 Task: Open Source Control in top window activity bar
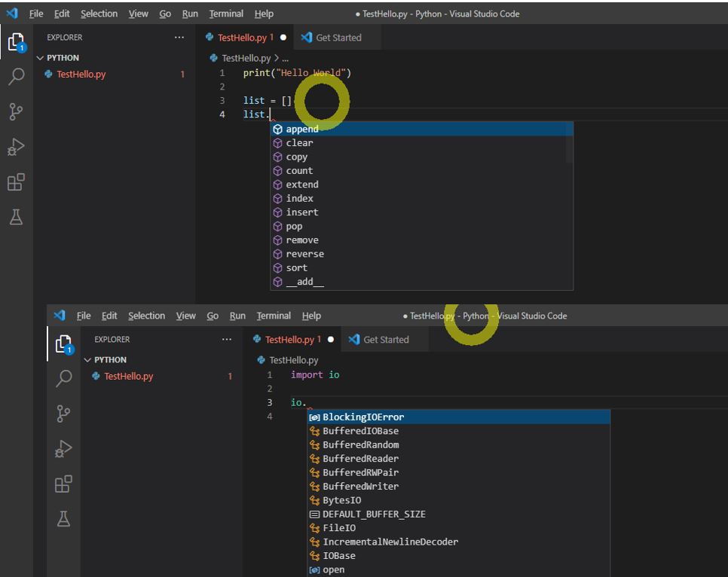tap(16, 112)
